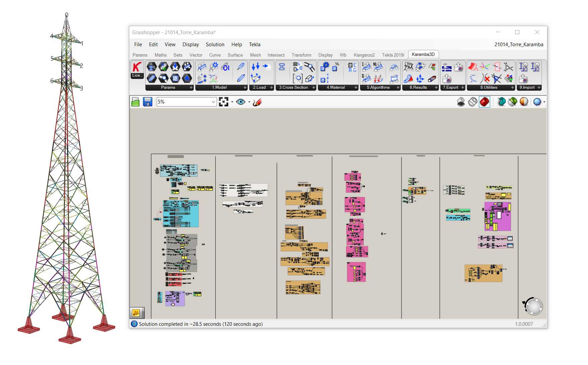The image size is (588, 365).
Task: Select the Material Properties gear icon
Action: coord(324,67)
